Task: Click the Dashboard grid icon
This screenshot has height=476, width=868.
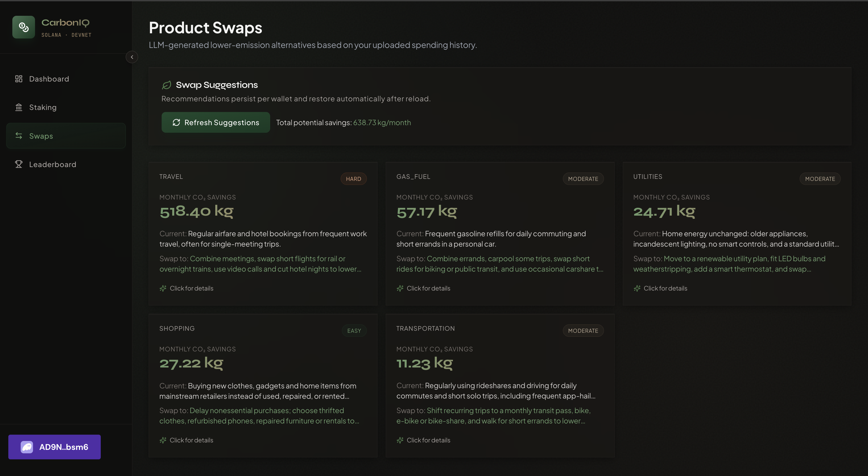Action: [x=19, y=79]
